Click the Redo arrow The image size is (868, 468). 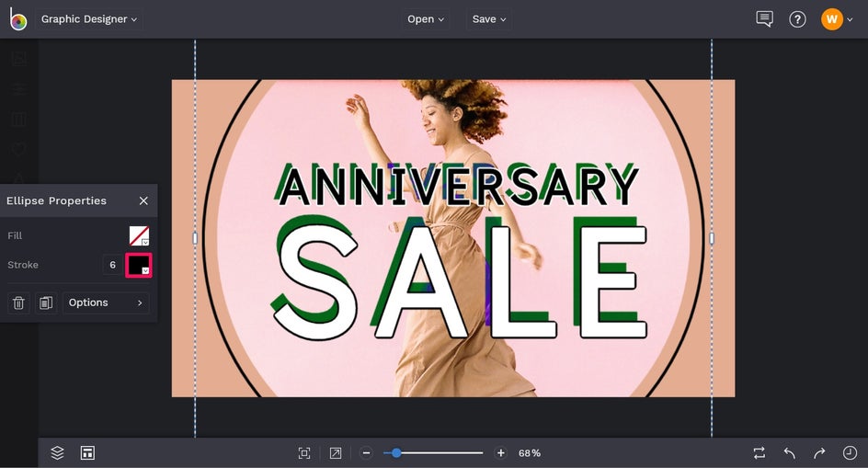tap(819, 453)
